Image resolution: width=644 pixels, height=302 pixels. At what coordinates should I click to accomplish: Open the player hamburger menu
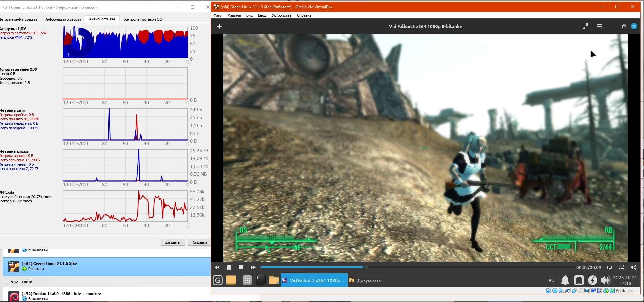(599, 26)
